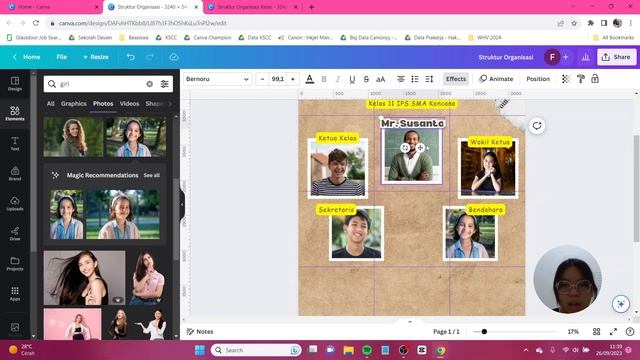Screen dimensions: 640x360
Task: Click See all in Magic Recommendations
Action: tap(151, 176)
